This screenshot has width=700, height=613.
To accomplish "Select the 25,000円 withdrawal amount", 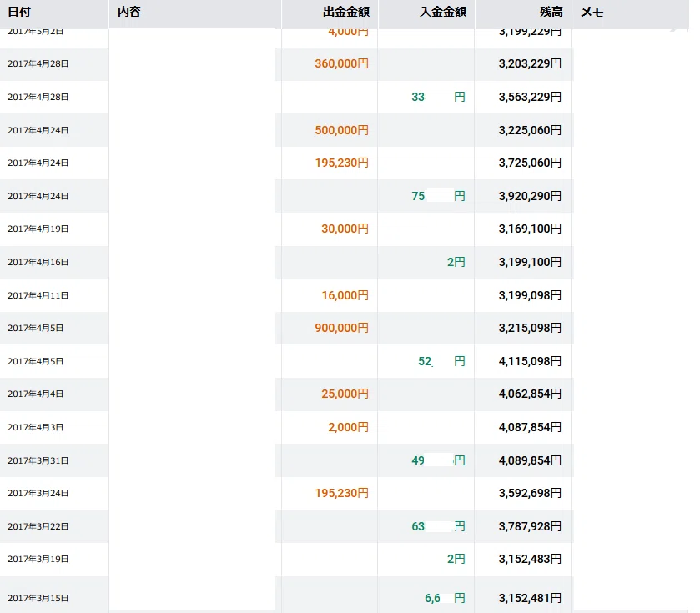I will 345,394.
